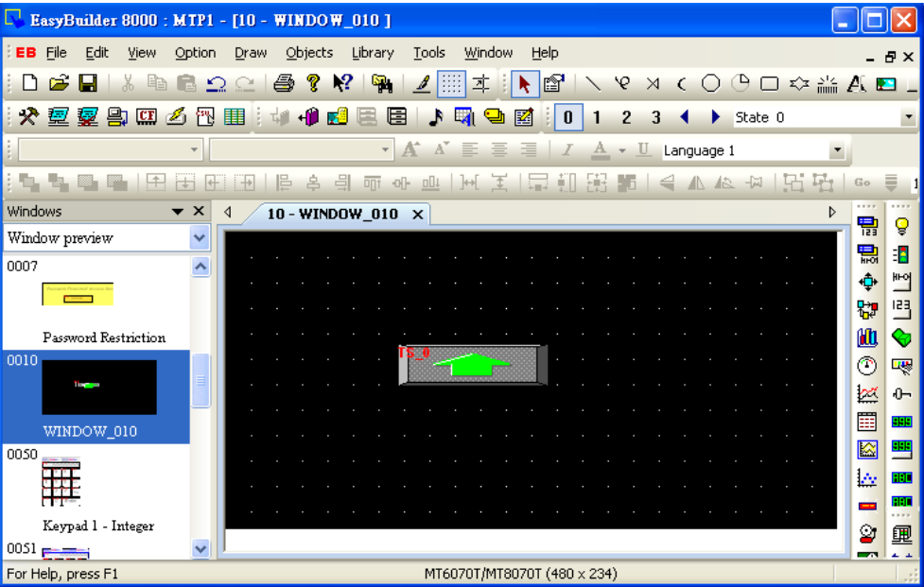924x587 pixels.
Task: Select the polygon star tool
Action: click(x=798, y=83)
